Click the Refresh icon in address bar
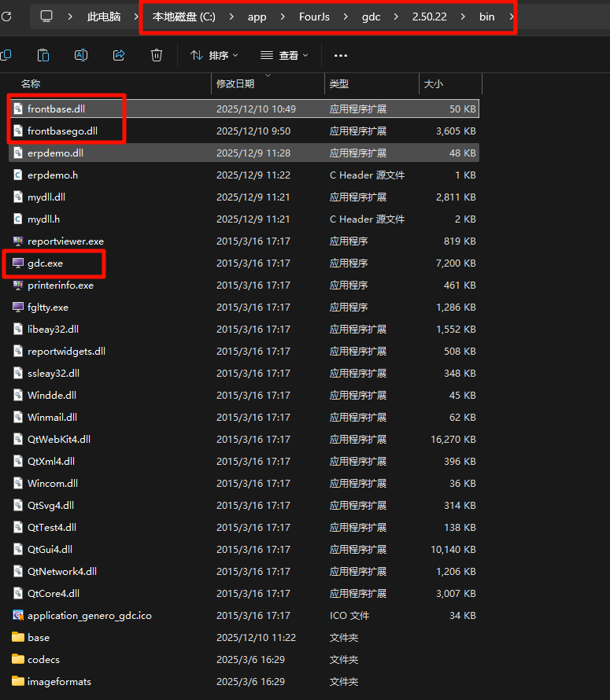This screenshot has height=700, width=610. 6,17
